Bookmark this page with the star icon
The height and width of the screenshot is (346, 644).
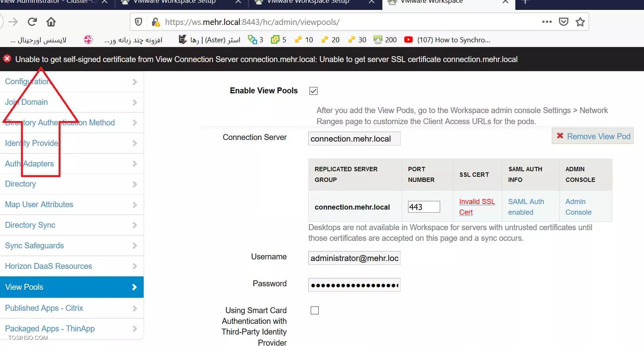(580, 22)
